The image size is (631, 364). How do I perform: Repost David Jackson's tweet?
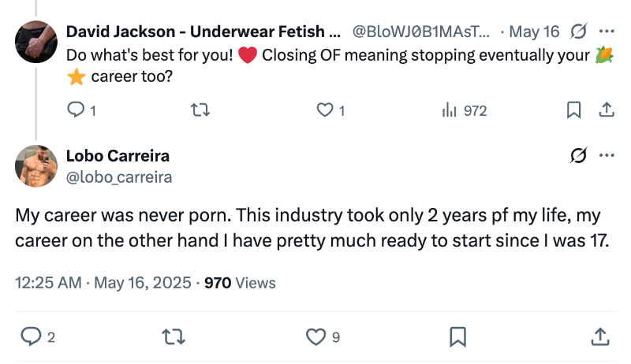coord(200,111)
